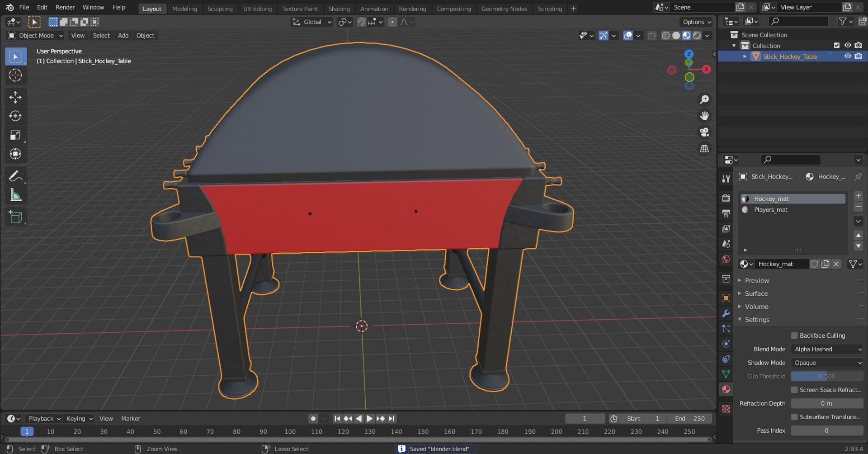Viewport: 868px width, 454px height.
Task: Add a new material slot
Action: pyautogui.click(x=858, y=196)
